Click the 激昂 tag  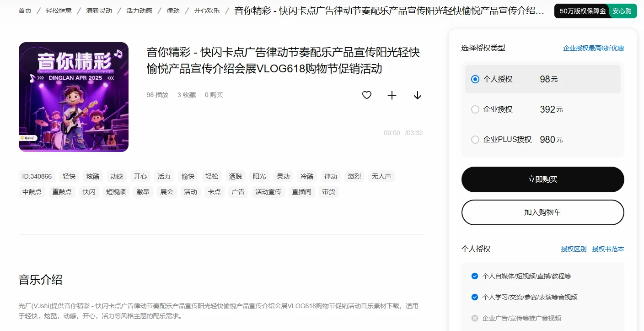pos(143,192)
